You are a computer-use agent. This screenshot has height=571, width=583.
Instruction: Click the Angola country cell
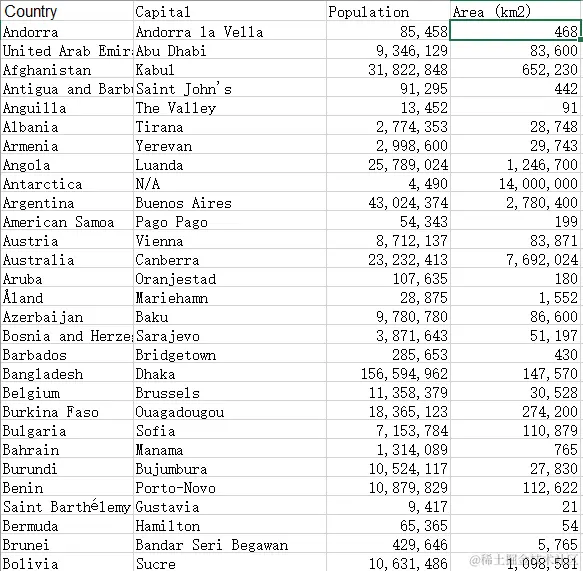67,163
